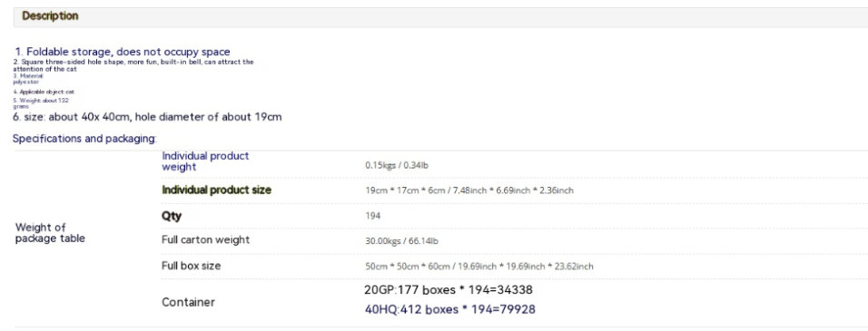This screenshot has width=868, height=331.
Task: Click the size 40x40cm hole diameter line
Action: [x=147, y=117]
